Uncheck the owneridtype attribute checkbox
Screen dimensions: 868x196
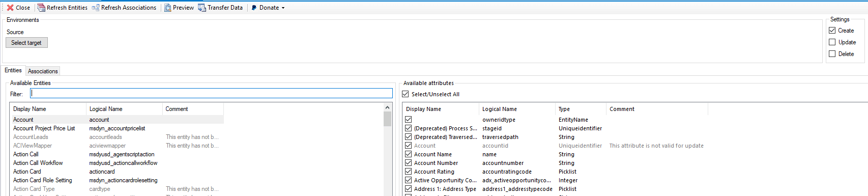[x=408, y=120]
